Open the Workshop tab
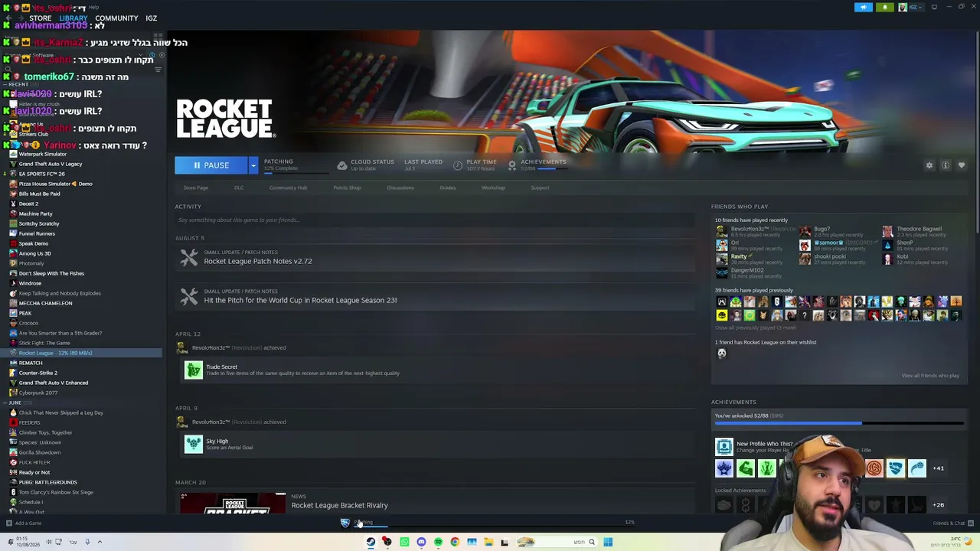 [x=493, y=187]
